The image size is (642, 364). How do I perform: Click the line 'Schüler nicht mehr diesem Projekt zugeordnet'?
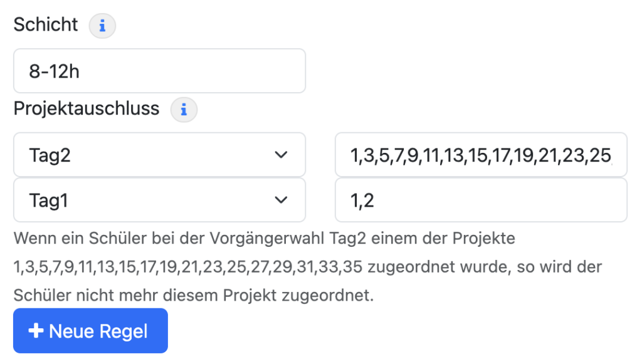tap(194, 295)
